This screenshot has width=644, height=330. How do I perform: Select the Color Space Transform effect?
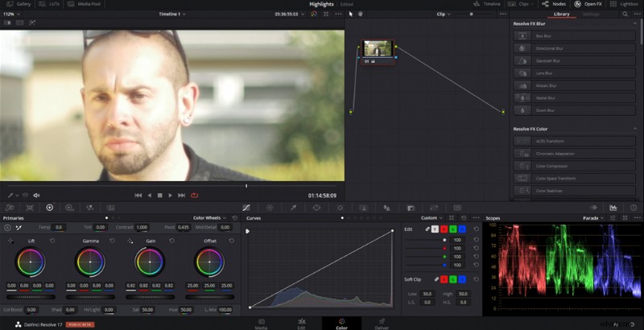(575, 179)
